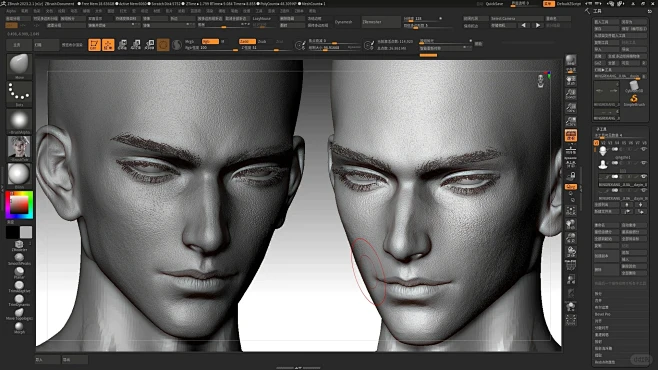The image size is (658, 370).
Task: Click the top icon in right shelf
Action: pos(571,61)
